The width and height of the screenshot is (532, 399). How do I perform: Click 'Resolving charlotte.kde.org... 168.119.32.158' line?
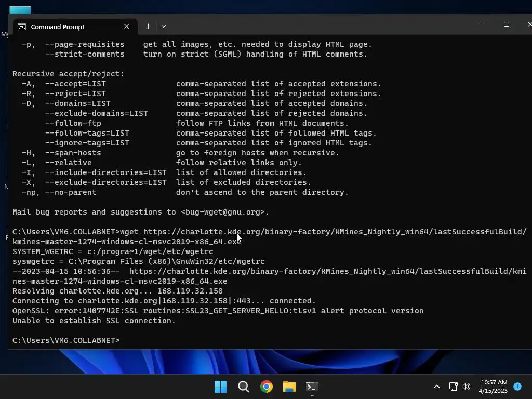(x=117, y=291)
